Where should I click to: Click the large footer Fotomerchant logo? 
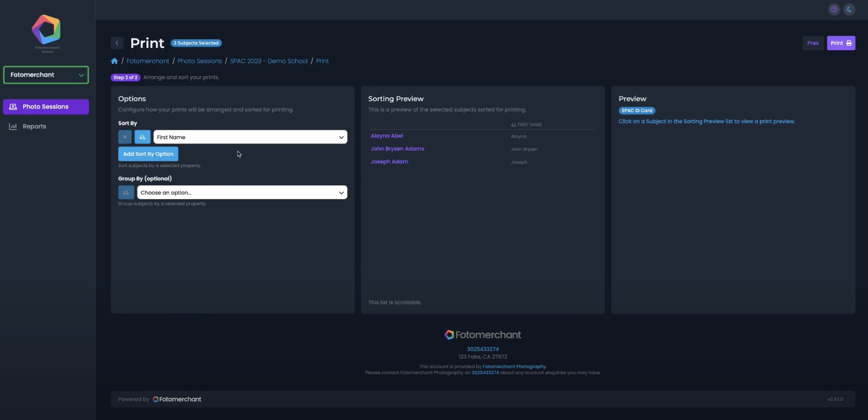pos(483,335)
